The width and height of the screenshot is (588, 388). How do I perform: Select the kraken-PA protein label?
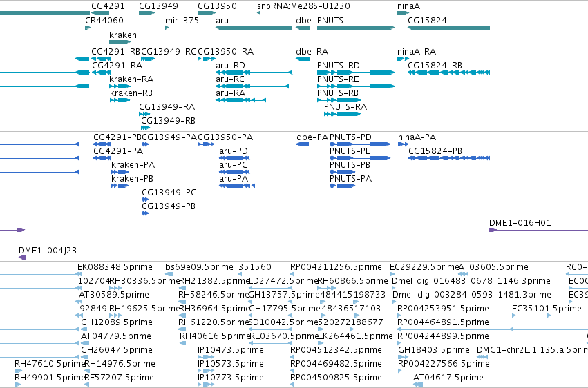click(x=133, y=165)
